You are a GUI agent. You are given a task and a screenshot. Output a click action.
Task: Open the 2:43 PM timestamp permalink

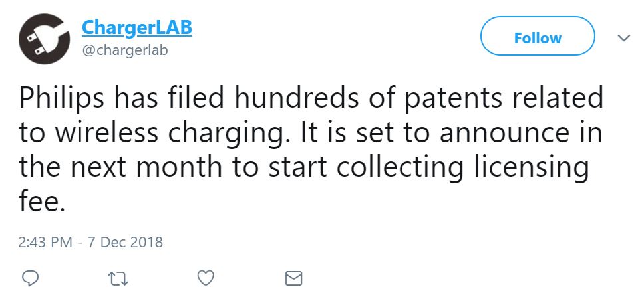pos(46,242)
